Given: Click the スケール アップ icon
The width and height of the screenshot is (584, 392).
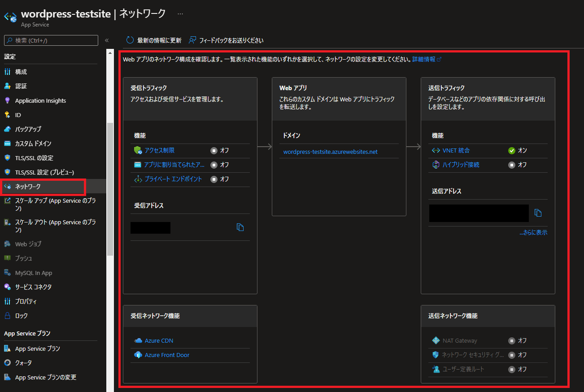Looking at the screenshot, I should tap(7, 201).
